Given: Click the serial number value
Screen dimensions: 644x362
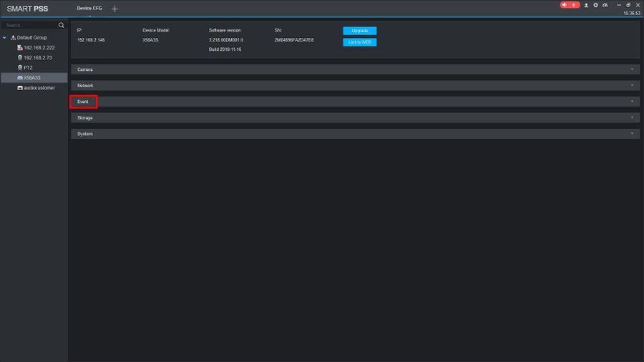Looking at the screenshot, I should [x=294, y=40].
